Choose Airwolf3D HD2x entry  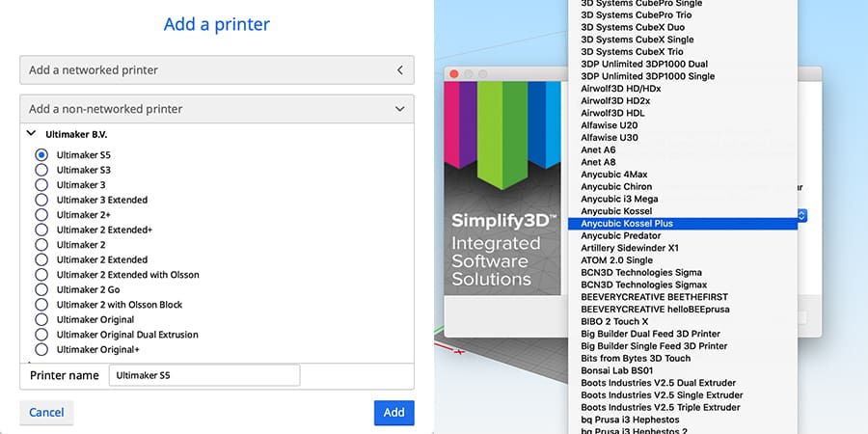pyautogui.click(x=683, y=100)
